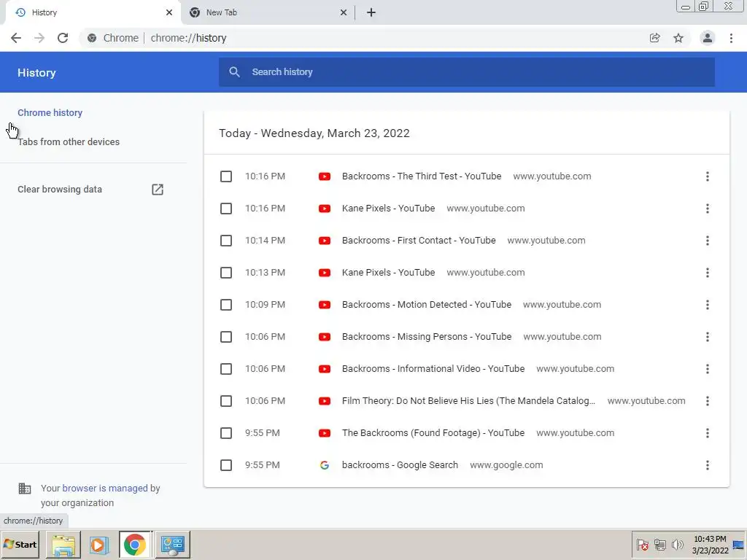This screenshot has height=560, width=747.
Task: Bookmark this page with the star icon
Action: [x=678, y=38]
